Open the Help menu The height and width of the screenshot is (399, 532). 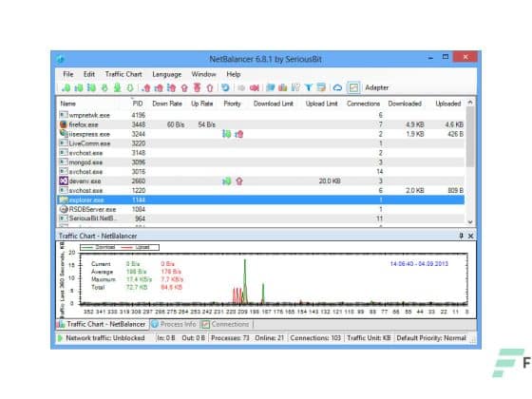[234, 74]
